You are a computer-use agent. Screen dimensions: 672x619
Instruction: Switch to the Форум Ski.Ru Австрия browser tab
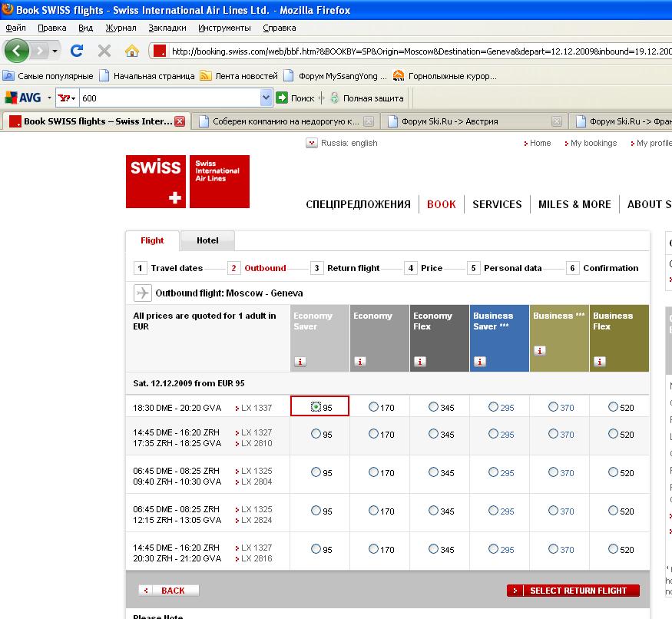click(x=473, y=121)
